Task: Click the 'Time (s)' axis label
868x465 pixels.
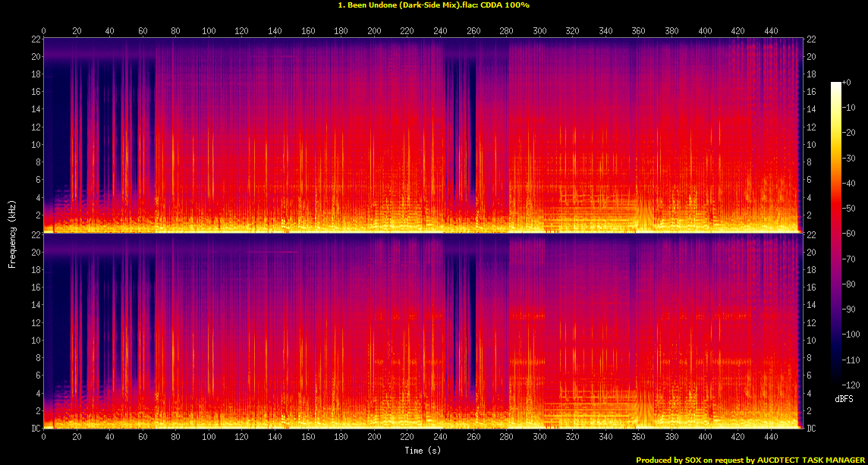Action: [x=422, y=450]
